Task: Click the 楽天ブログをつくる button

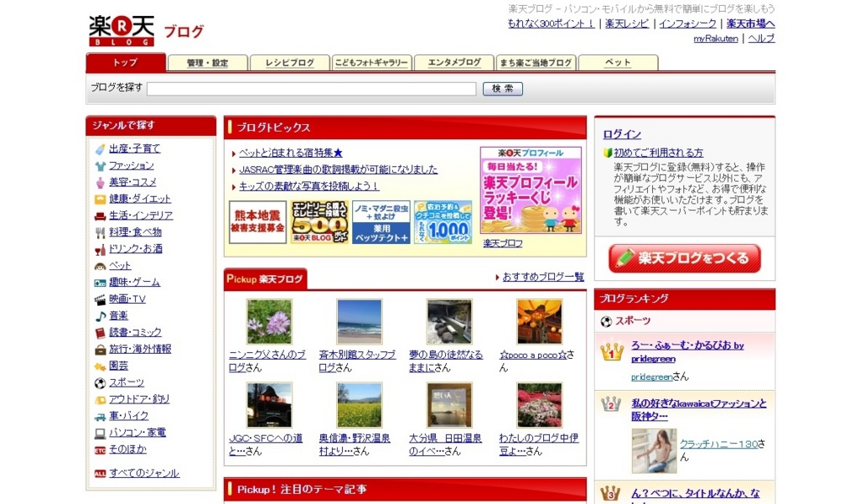Action: (x=684, y=258)
